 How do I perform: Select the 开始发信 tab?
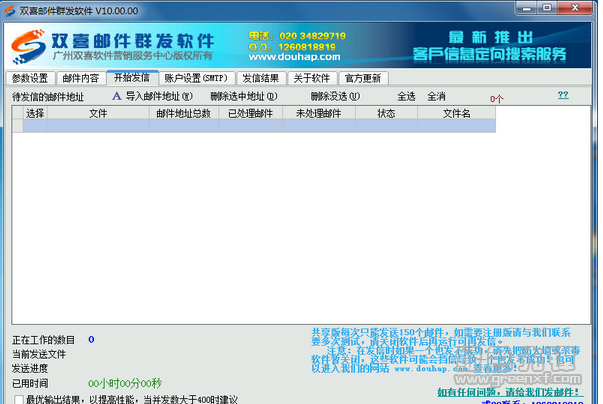[x=132, y=78]
